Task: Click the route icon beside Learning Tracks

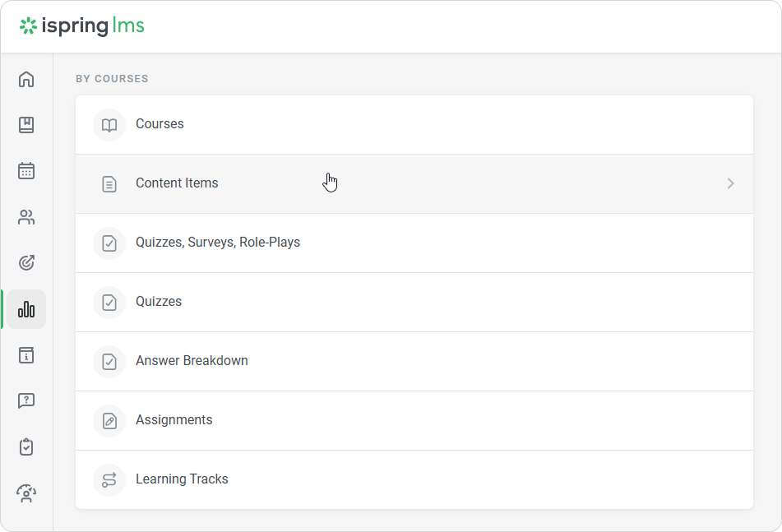Action: (x=109, y=479)
